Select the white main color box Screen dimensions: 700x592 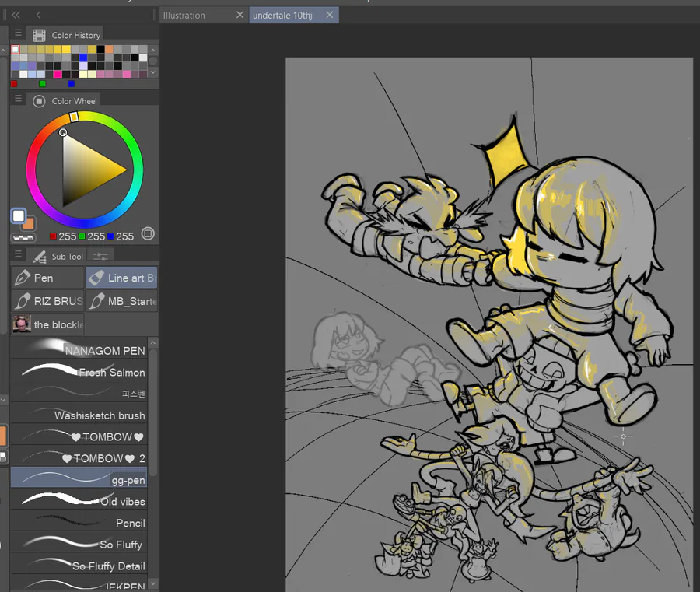coord(19,216)
